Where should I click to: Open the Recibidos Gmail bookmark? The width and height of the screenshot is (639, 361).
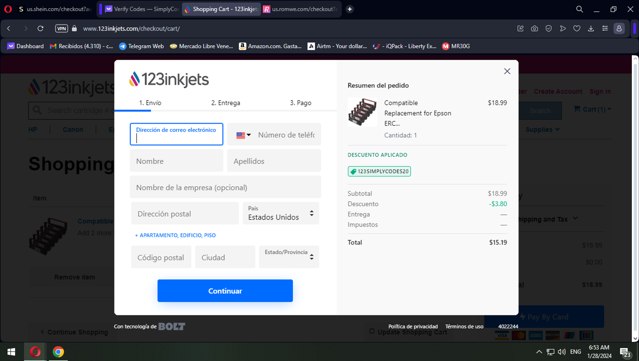pos(82,46)
